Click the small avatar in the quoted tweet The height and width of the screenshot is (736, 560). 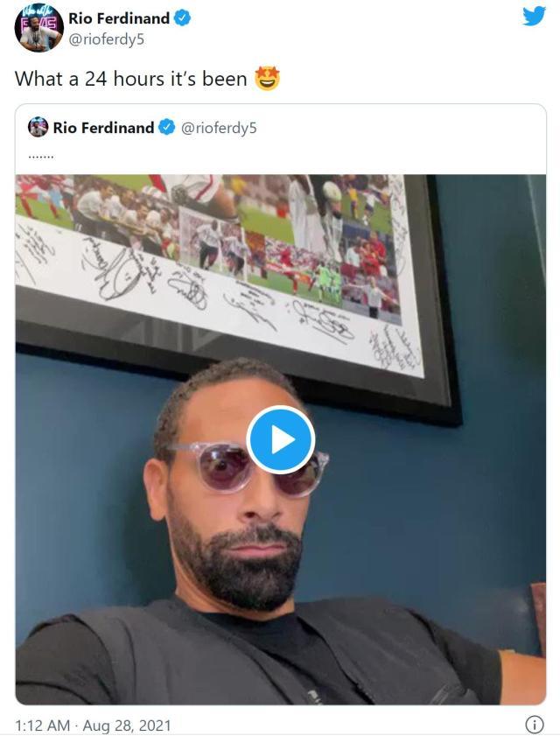coord(38,128)
